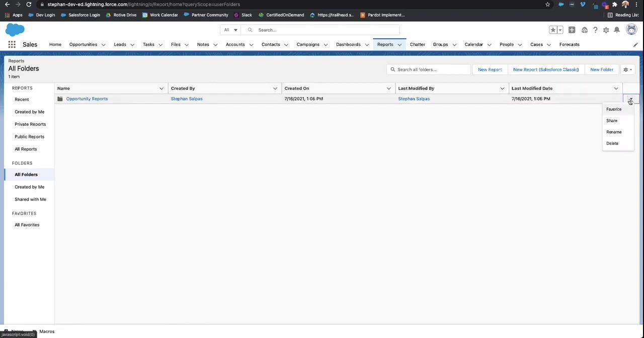This screenshot has width=644, height=338.
Task: Open Trailhead guidance center icon
Action: pos(584,30)
